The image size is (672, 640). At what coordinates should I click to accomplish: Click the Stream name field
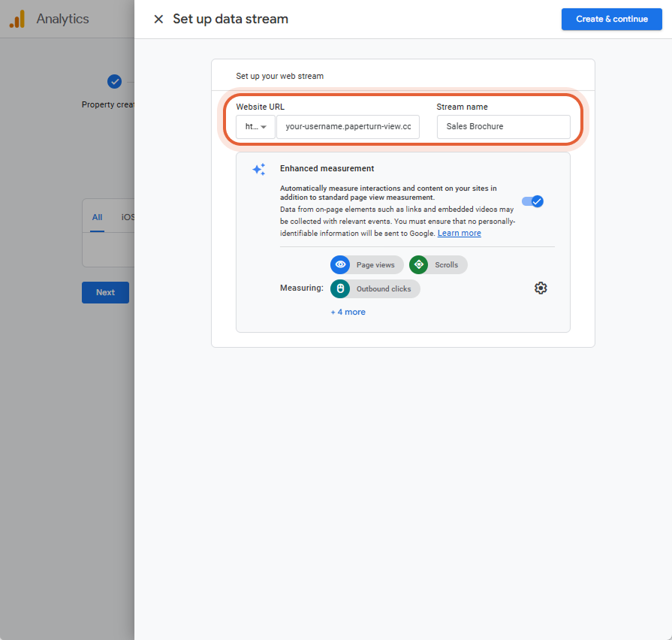tap(504, 127)
